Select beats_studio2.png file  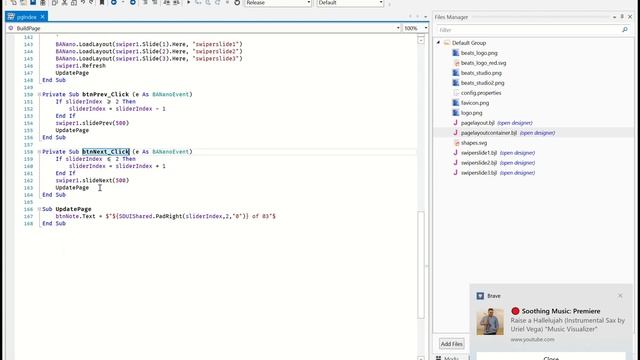tap(482, 83)
